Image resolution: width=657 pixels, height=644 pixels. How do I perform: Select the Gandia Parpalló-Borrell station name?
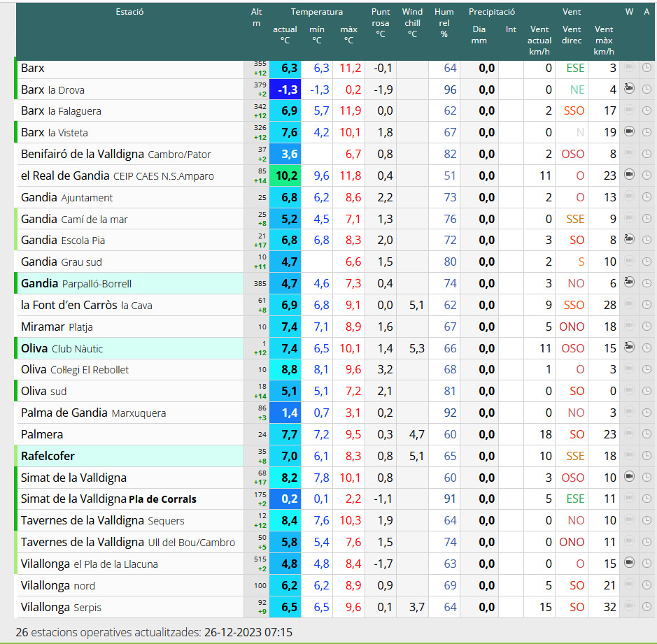click(x=76, y=283)
